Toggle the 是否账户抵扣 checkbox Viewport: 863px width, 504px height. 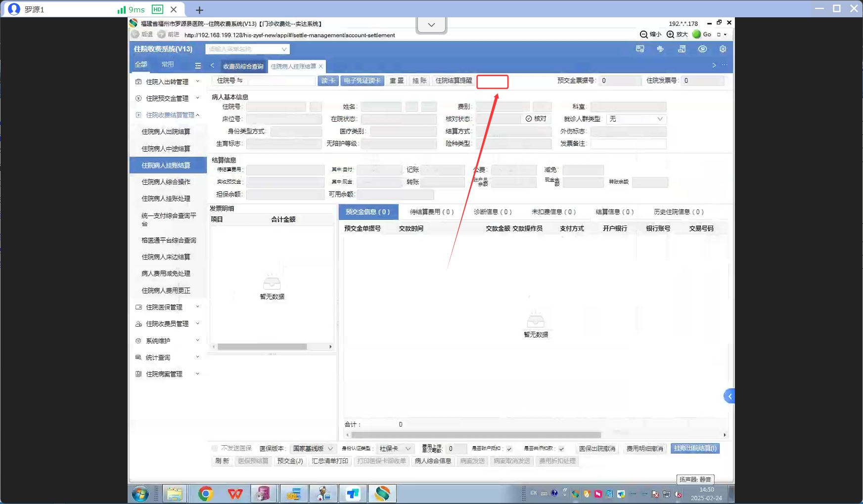point(509,449)
